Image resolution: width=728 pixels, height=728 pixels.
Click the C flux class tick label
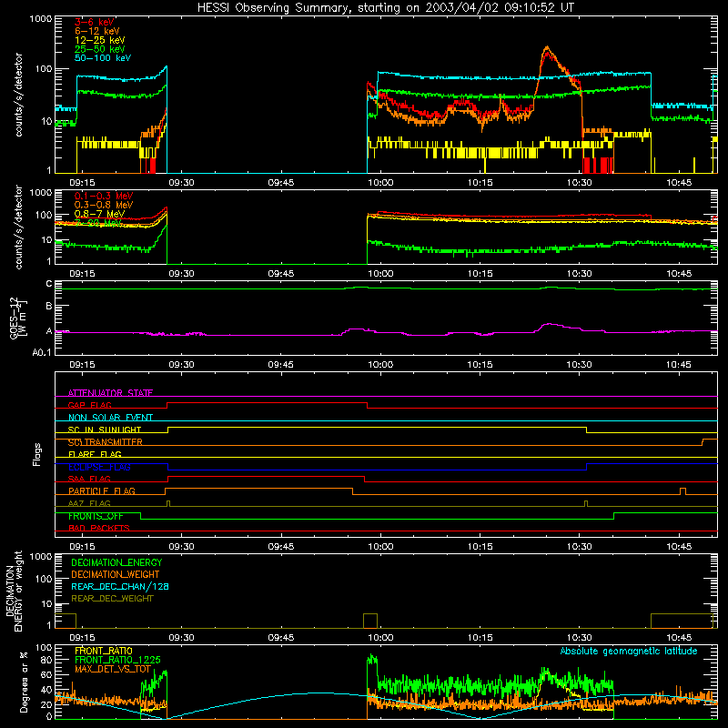coord(49,284)
